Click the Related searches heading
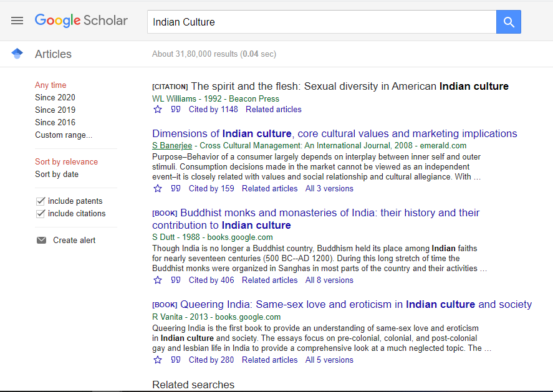 tap(193, 385)
